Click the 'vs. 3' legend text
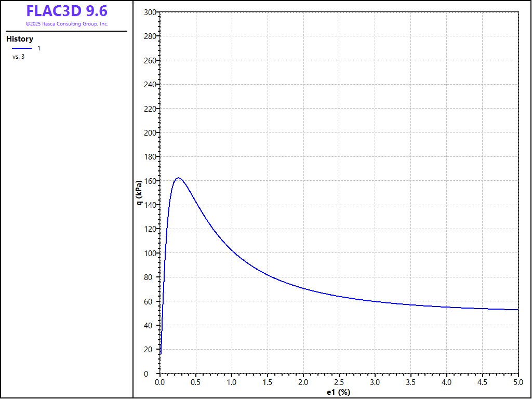 [x=18, y=57]
